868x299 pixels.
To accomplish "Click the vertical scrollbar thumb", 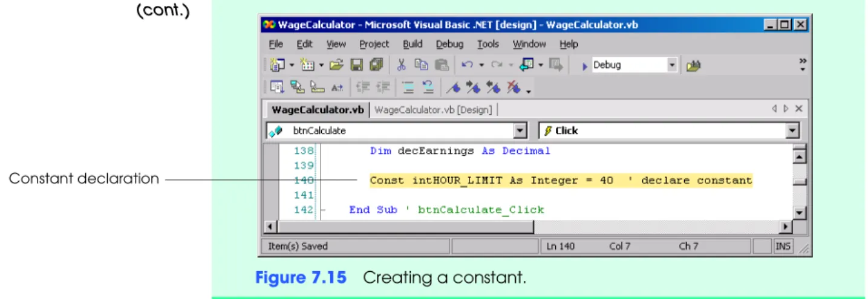I will coord(800,182).
